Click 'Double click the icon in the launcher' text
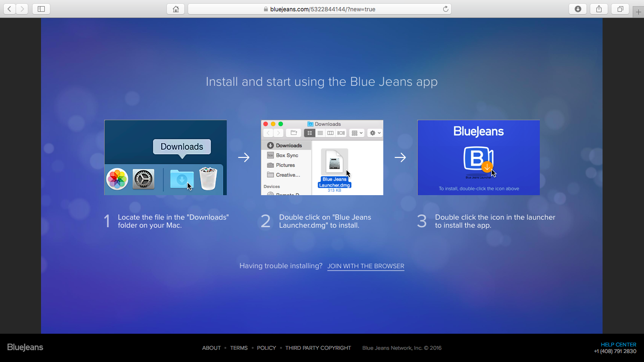This screenshot has height=362, width=644. (x=495, y=221)
